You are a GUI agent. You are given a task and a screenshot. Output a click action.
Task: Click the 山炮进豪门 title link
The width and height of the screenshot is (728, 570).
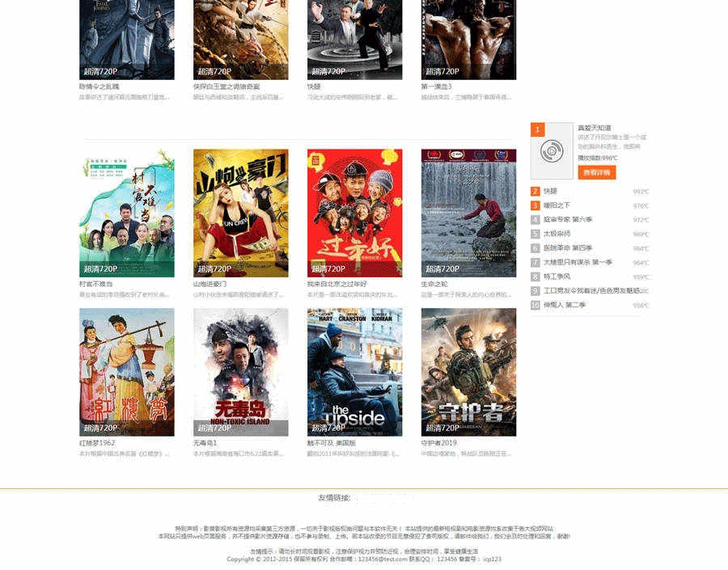(210, 284)
